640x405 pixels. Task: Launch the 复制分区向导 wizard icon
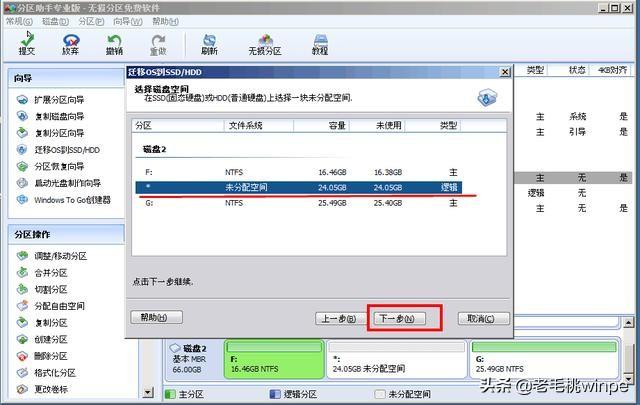pyautogui.click(x=22, y=133)
